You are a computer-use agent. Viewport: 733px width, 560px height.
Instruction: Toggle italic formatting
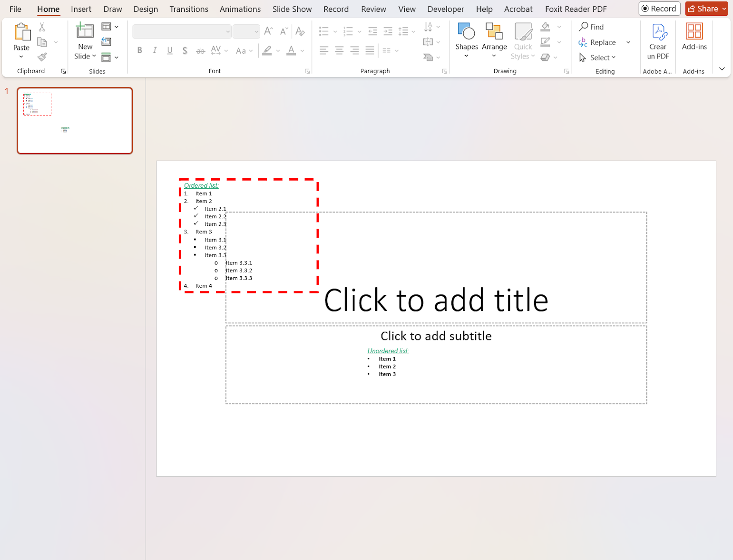(x=155, y=50)
